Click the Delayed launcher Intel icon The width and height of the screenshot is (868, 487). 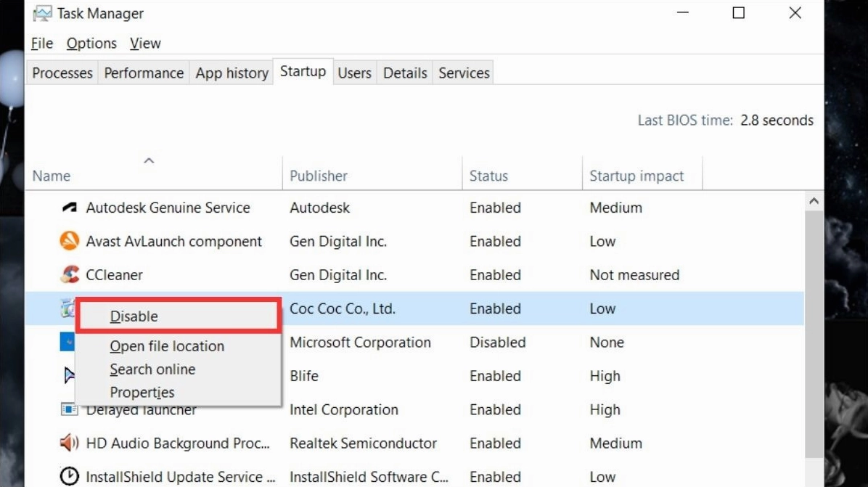tap(71, 409)
